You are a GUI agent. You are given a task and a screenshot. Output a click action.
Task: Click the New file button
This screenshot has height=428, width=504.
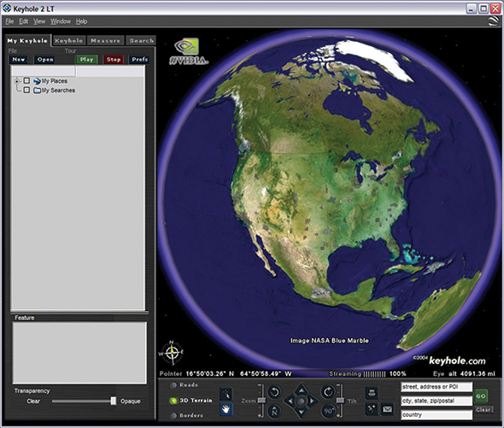(18, 60)
